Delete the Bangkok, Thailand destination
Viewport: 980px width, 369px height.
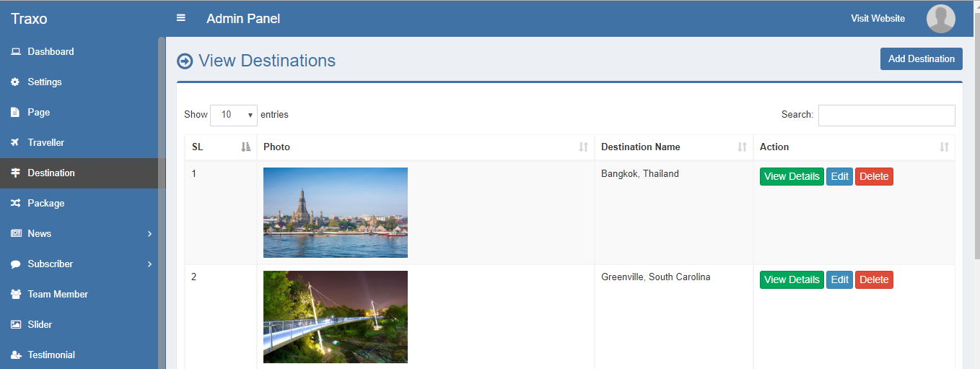(874, 177)
